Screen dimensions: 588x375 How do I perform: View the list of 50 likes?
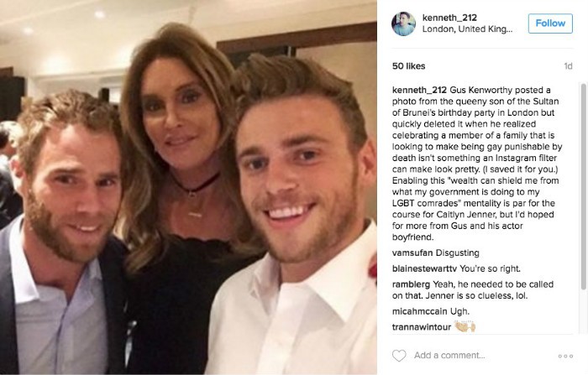408,66
